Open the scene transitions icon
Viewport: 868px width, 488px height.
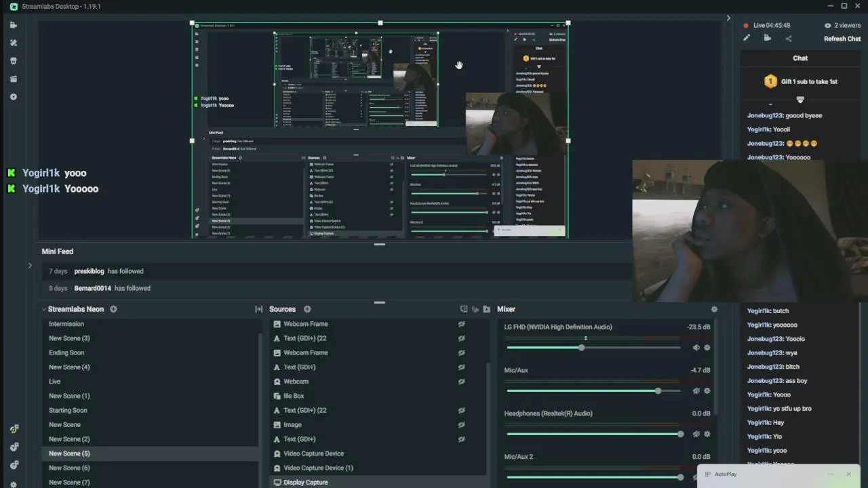pos(258,309)
